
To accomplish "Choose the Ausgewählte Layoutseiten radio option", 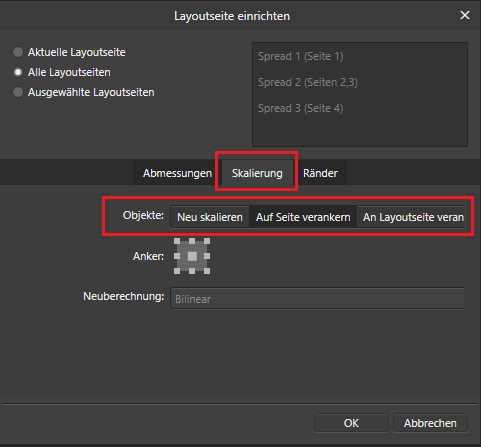I will tap(18, 92).
